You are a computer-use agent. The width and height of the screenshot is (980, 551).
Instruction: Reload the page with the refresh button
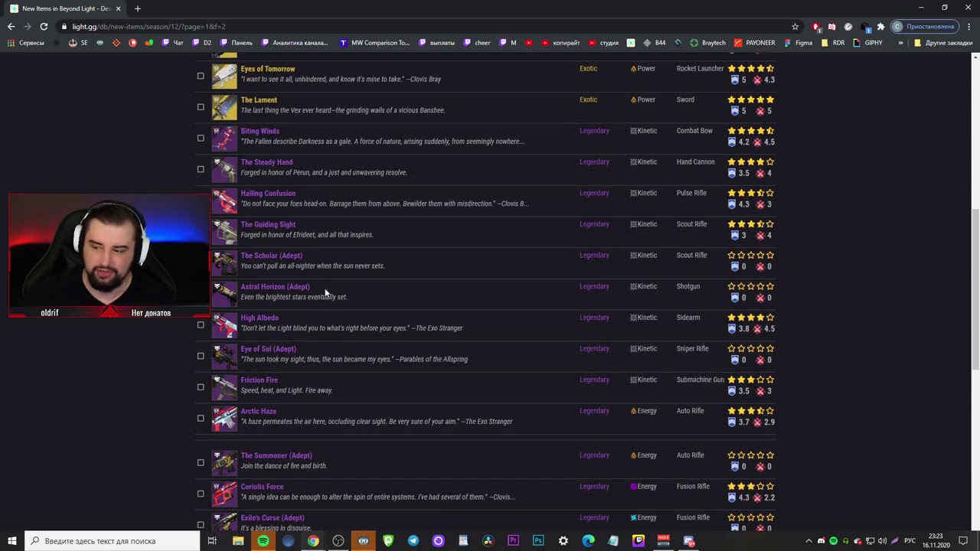click(x=44, y=26)
